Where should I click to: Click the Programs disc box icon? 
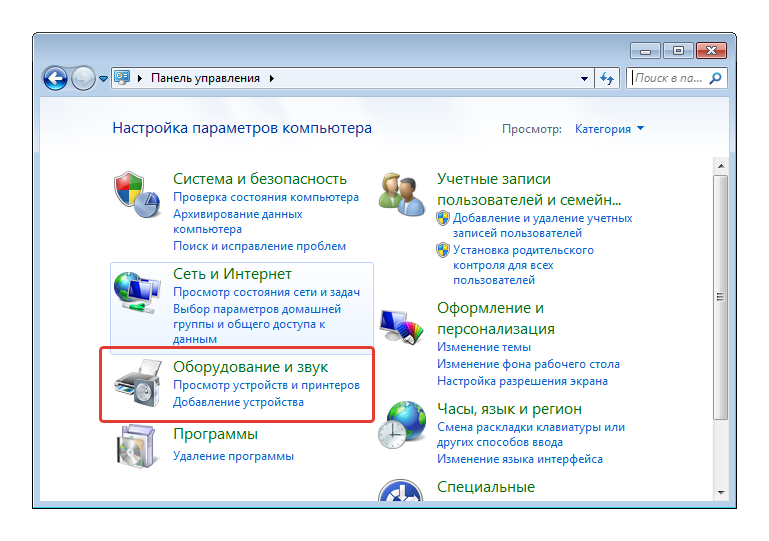(x=136, y=446)
